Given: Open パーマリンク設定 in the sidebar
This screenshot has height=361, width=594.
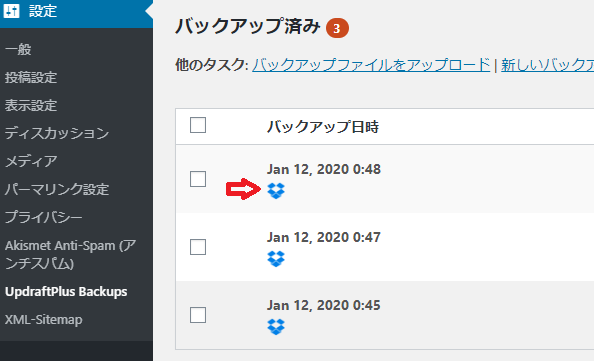Looking at the screenshot, I should (57, 189).
